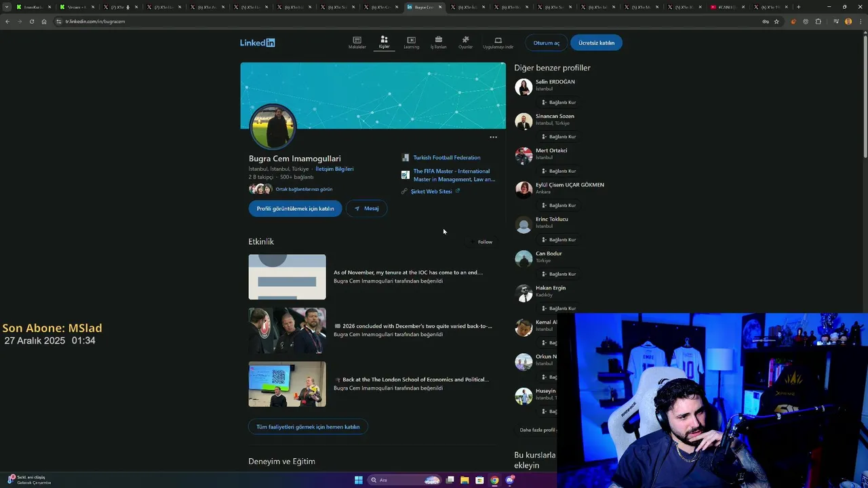Bookmark this page with the star icon
This screenshot has width=868, height=488.
pyautogui.click(x=776, y=21)
